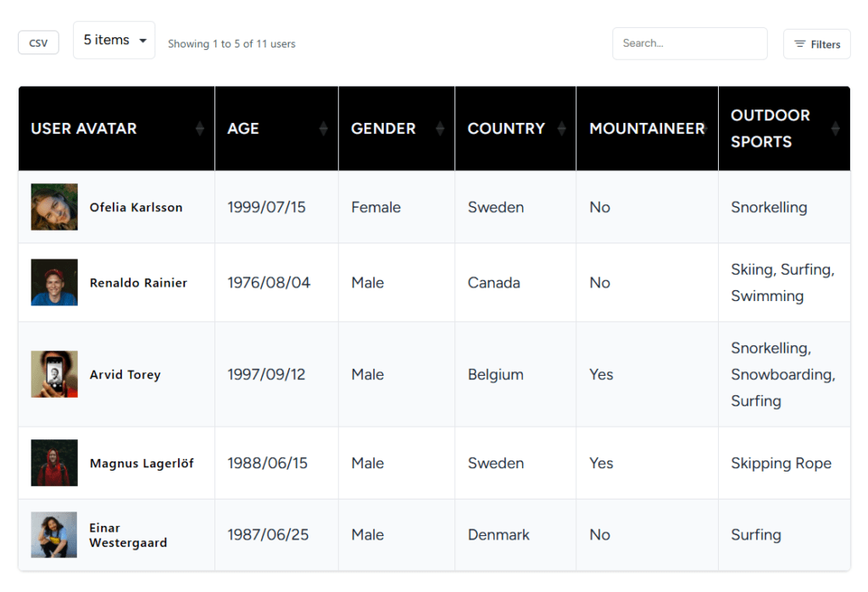Viewport: 868px width, 592px height.
Task: Click Yes in Magnus Lagerlöf's row
Action: 601,463
